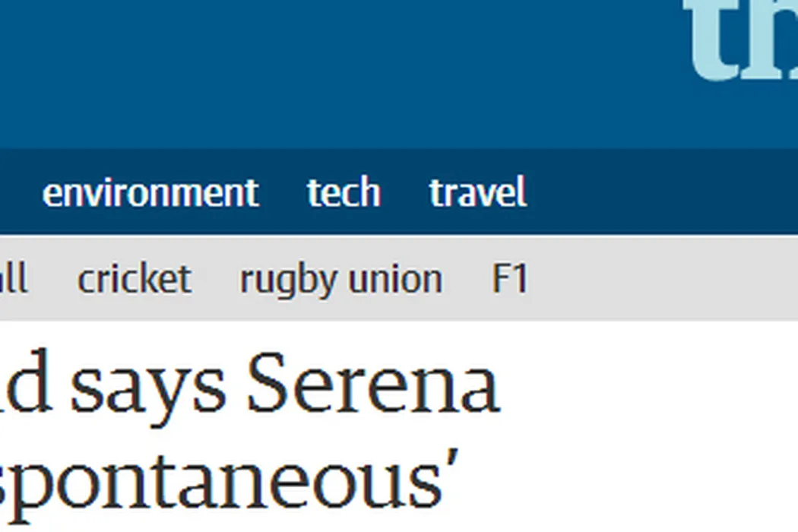The width and height of the screenshot is (798, 532).
Task: Select the F1 sport link
Action: tap(510, 279)
